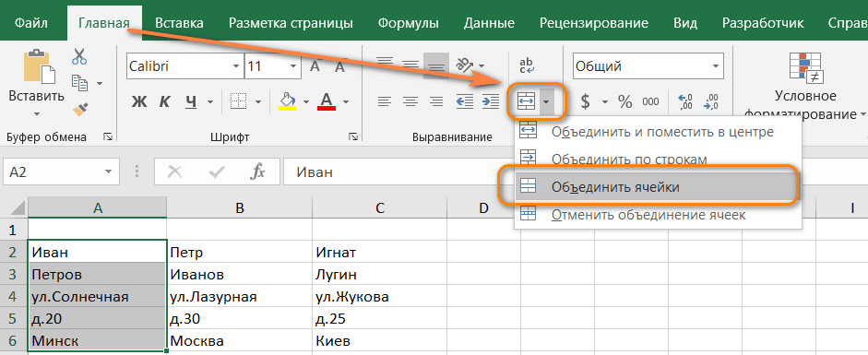Choose Объединить ячейки
The width and height of the screenshot is (868, 355).
point(659,187)
